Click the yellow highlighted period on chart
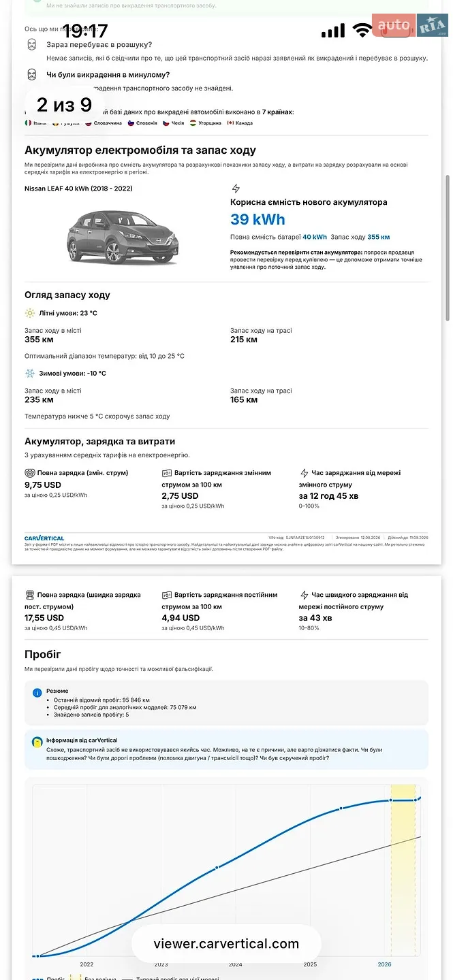The height and width of the screenshot is (980, 453). (403, 870)
